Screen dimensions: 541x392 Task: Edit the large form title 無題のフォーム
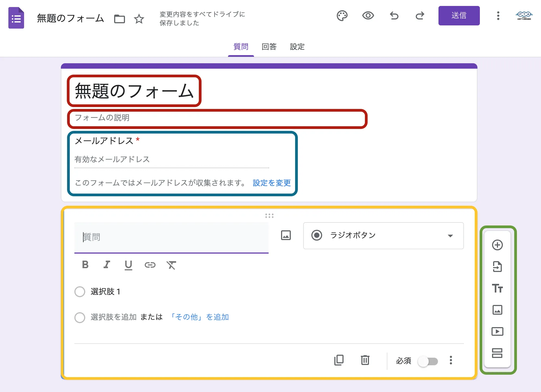[x=134, y=91]
